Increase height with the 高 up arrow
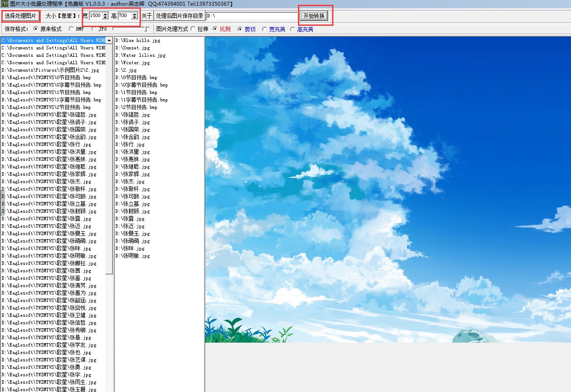 tap(134, 14)
